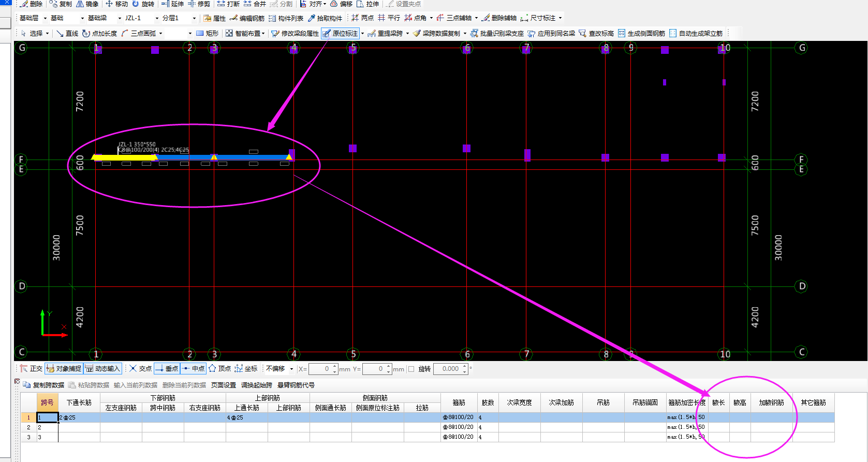Click 复制跨数据 button
Image resolution: width=868 pixels, height=462 pixels.
(x=43, y=385)
